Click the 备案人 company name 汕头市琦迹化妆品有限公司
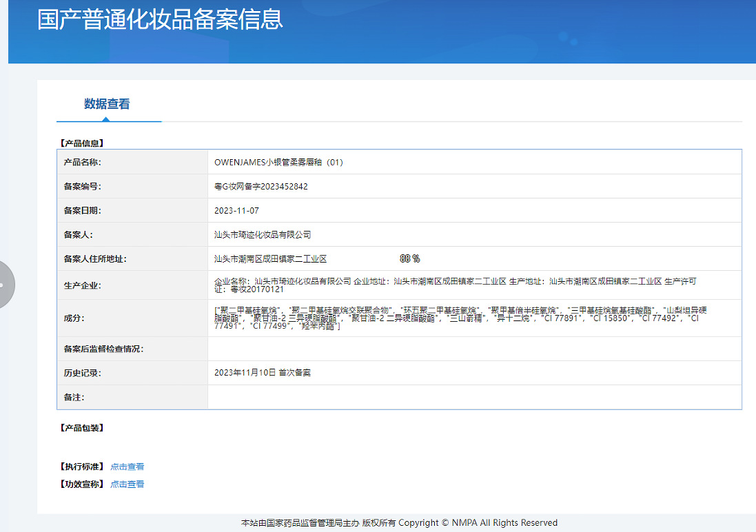The image size is (756, 532). tap(263, 235)
